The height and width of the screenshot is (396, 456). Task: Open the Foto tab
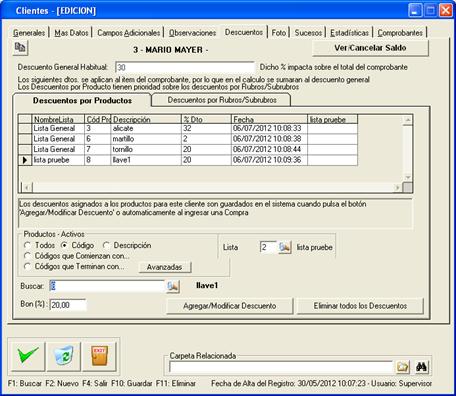279,33
